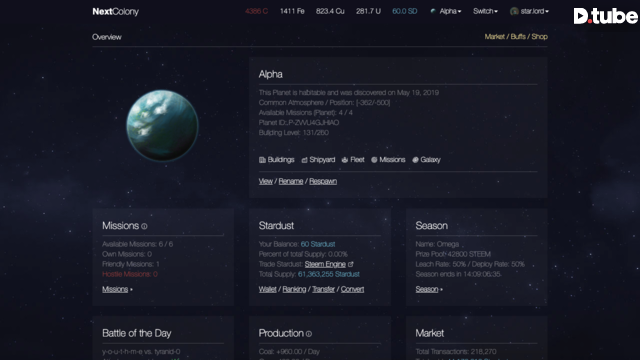Open the Market link in header
The height and width of the screenshot is (360, 640).
click(x=495, y=37)
